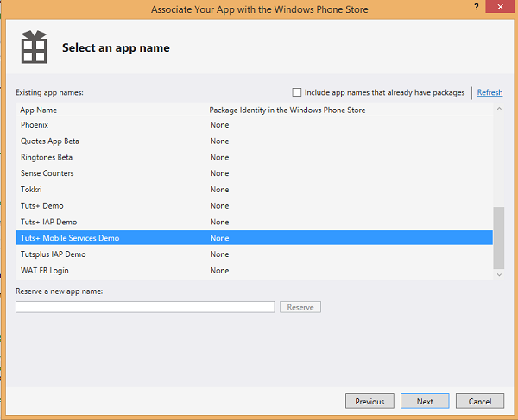Select Tuts+ Demo app name

coord(255,205)
